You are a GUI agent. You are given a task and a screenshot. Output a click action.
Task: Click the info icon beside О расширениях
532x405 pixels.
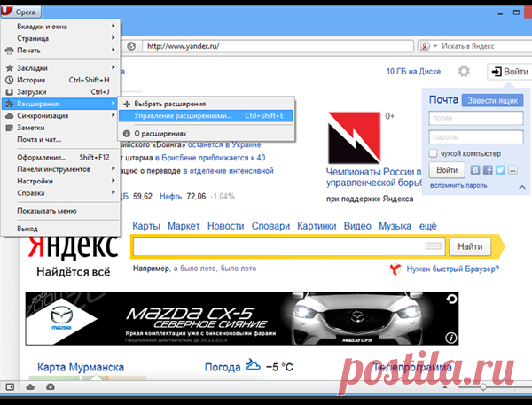click(x=127, y=134)
